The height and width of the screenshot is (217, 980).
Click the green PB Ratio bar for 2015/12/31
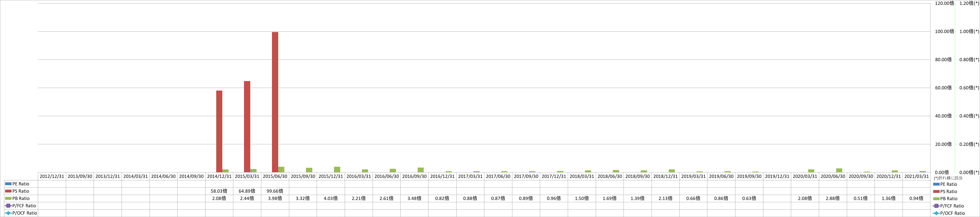(x=337, y=169)
